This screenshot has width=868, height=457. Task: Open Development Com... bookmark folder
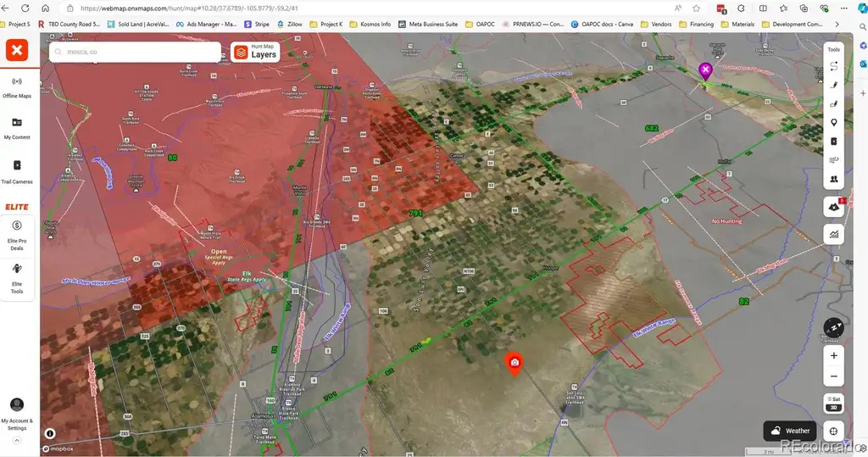793,25
